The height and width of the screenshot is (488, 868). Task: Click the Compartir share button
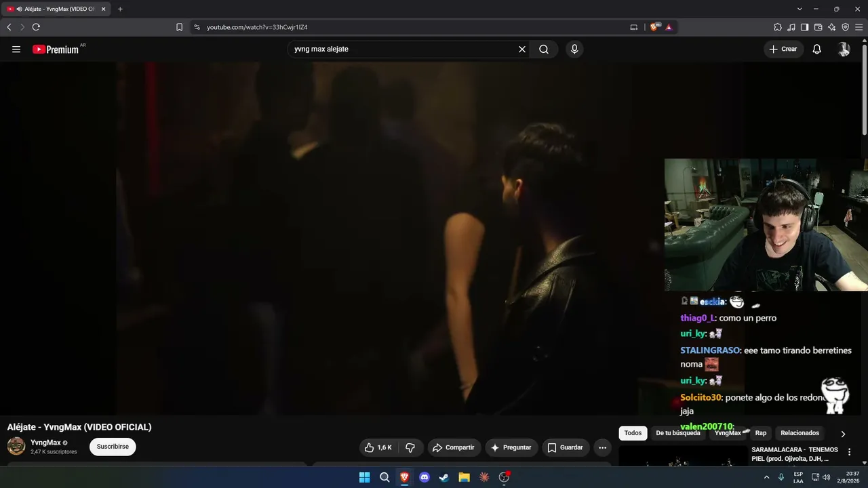click(x=454, y=447)
